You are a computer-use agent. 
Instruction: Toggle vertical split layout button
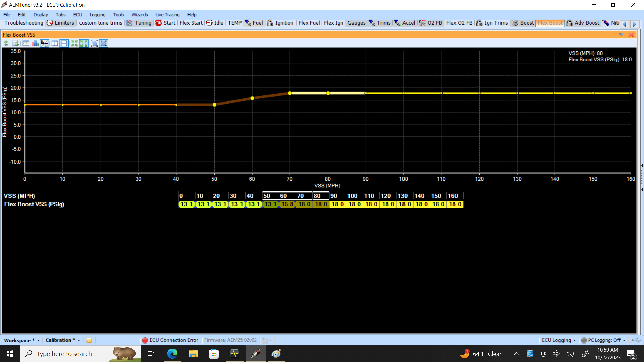[x=54, y=43]
